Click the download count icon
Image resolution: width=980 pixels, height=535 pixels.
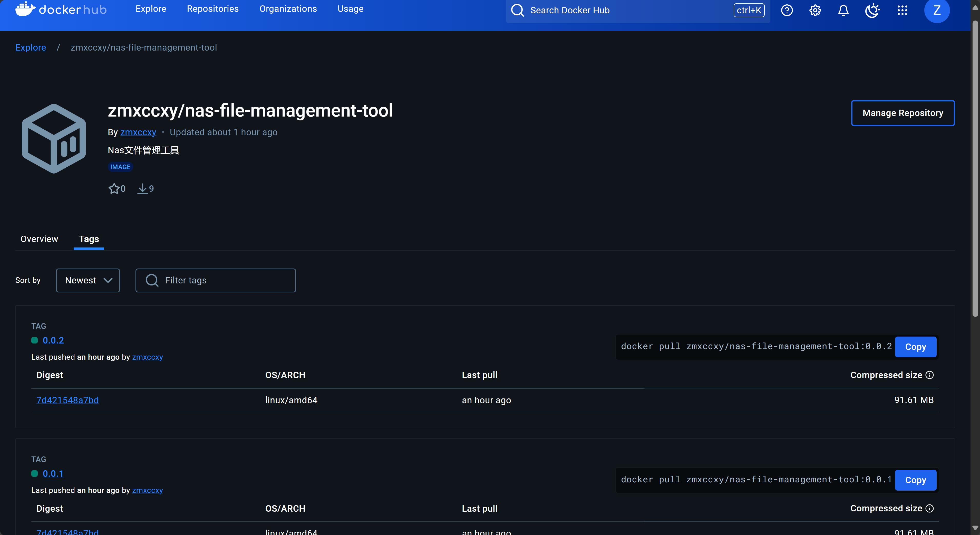[142, 188]
